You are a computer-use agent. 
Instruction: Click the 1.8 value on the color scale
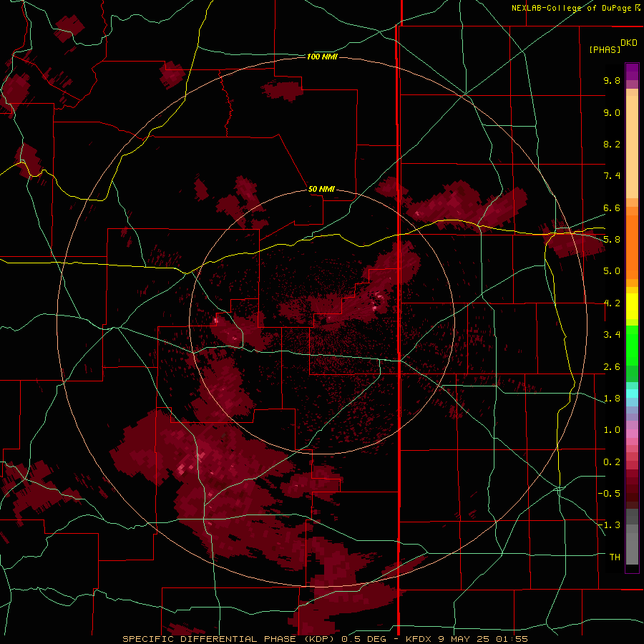click(x=612, y=399)
